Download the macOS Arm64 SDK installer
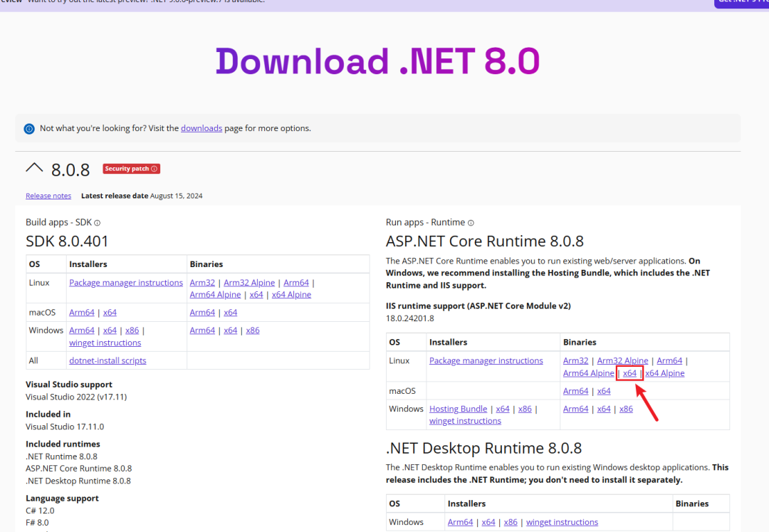The height and width of the screenshot is (532, 769). (81, 312)
